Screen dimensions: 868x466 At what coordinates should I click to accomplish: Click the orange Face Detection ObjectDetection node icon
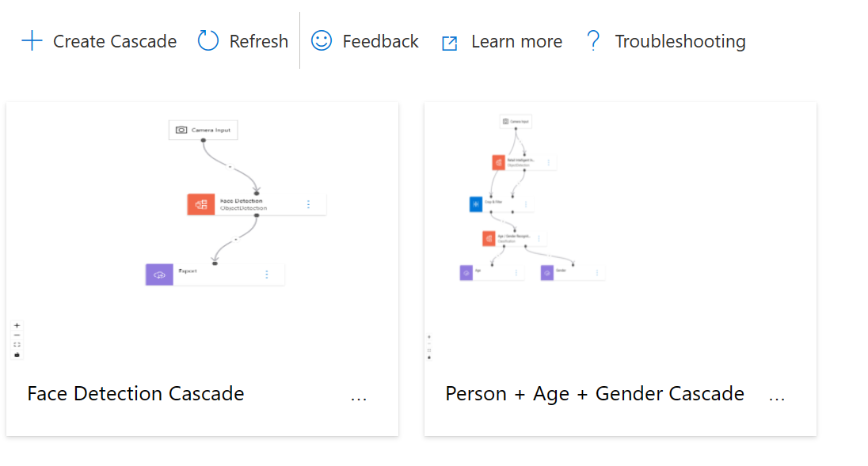201,204
